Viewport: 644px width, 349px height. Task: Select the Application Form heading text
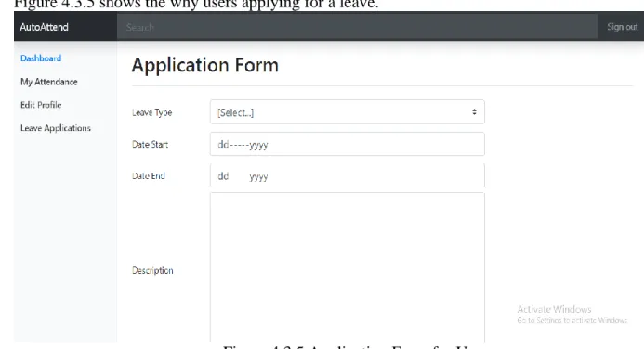(x=205, y=65)
